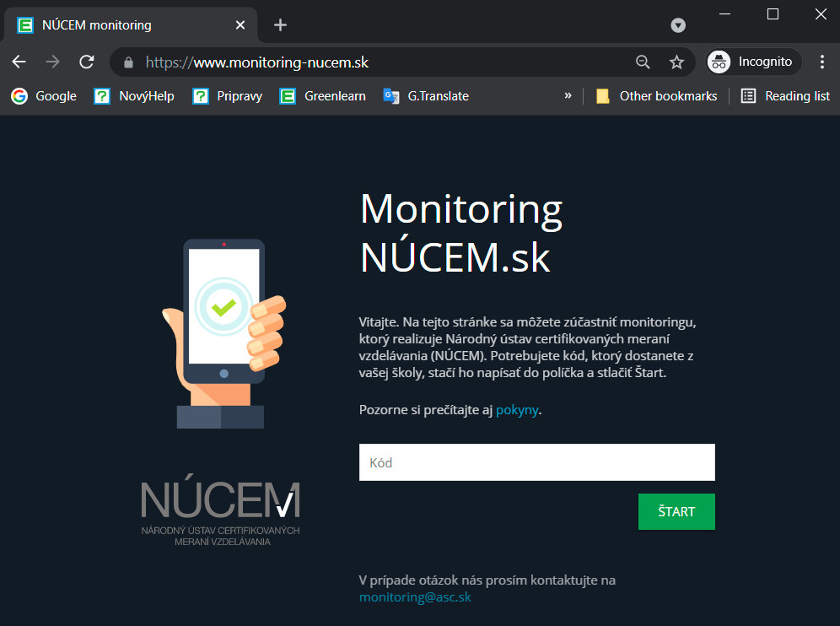Open the Other bookmarks folder
Image resolution: width=840 pixels, height=626 pixels.
(x=657, y=96)
